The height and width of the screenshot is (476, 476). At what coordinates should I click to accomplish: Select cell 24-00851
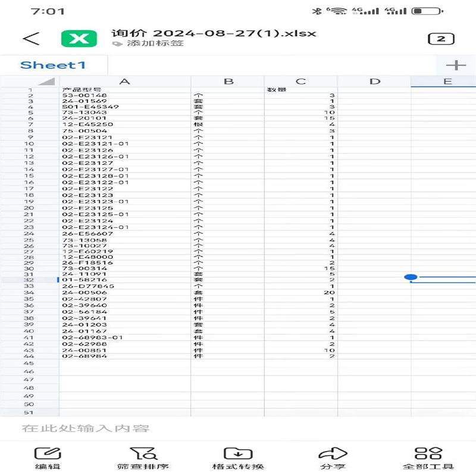(x=125, y=350)
